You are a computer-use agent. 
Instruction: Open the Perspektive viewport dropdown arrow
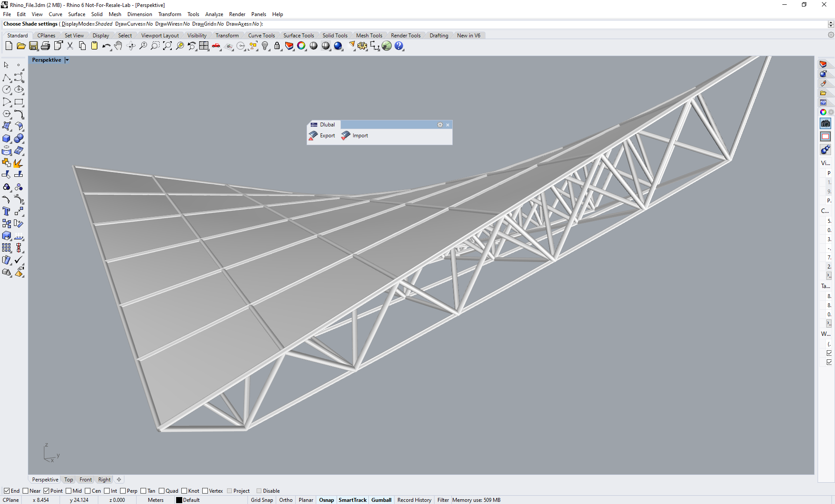point(67,60)
